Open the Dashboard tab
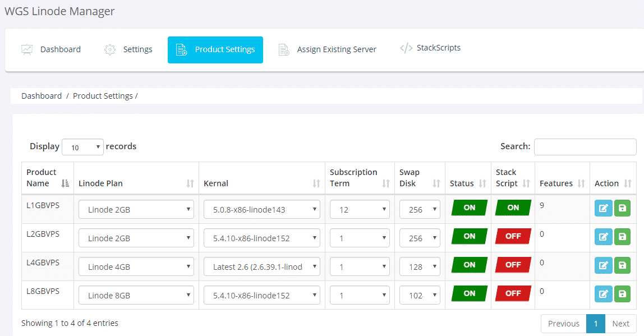644x336 pixels. [x=51, y=50]
